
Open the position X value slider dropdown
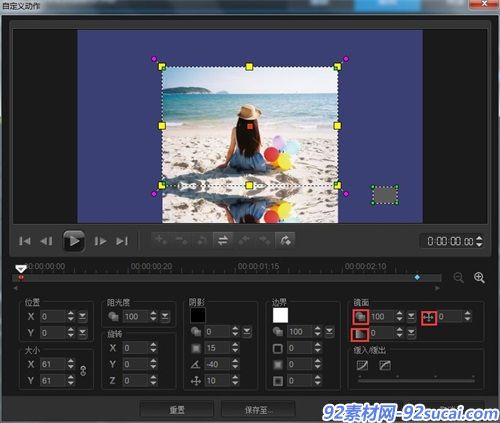coord(82,316)
